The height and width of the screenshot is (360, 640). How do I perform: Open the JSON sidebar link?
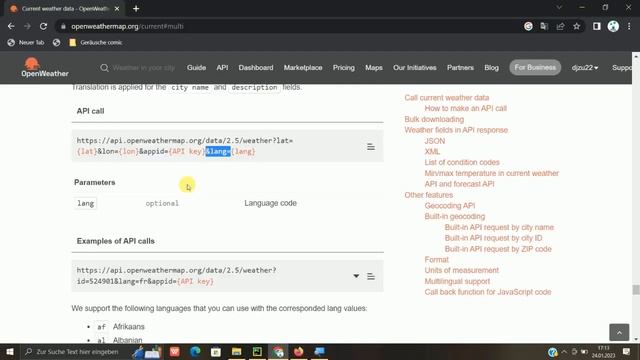click(x=435, y=141)
